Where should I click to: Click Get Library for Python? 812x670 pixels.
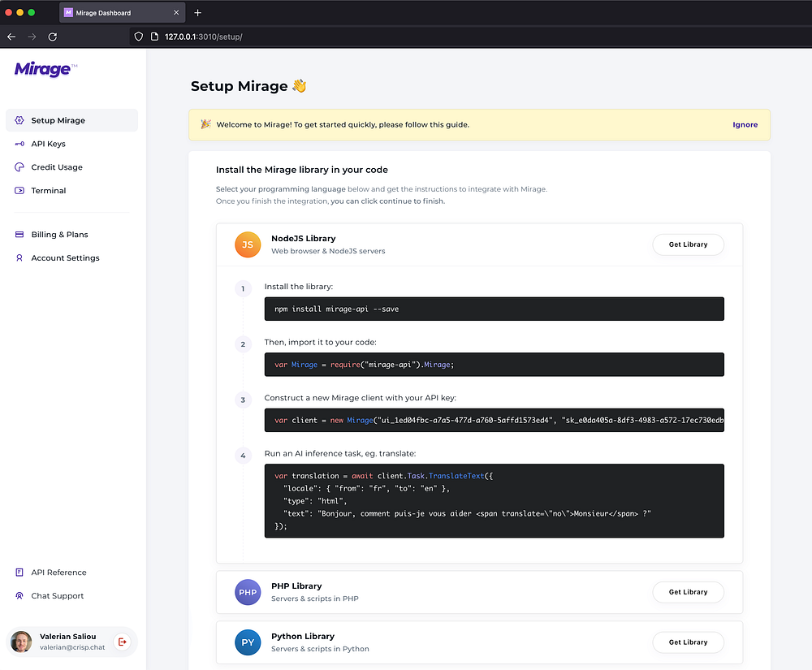click(x=688, y=642)
